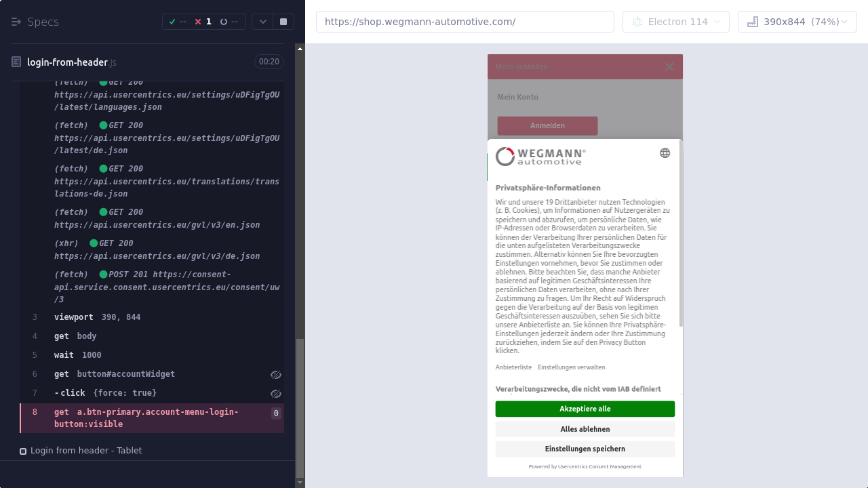Viewport: 868px width, 488px height.
Task: Open the 390x844 viewport size dropdown
Action: 797,22
